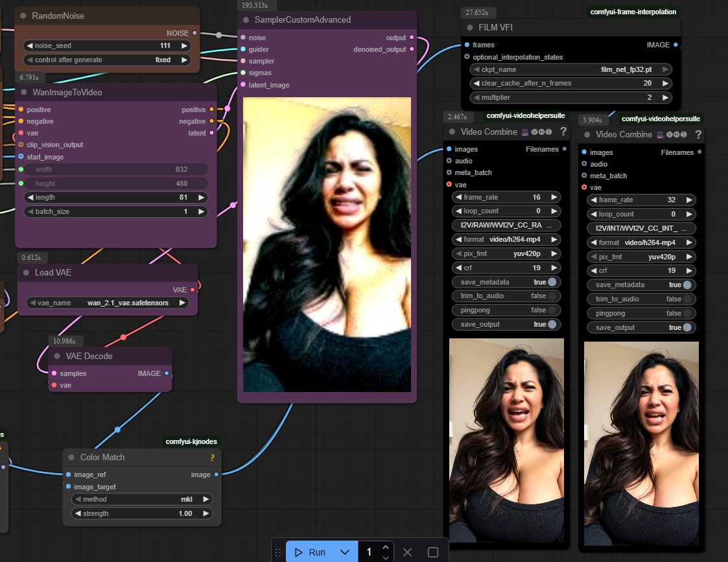This screenshot has height=562, width=728.
Task: Collapse the FILM VFI node via its dot
Action: 470,27
